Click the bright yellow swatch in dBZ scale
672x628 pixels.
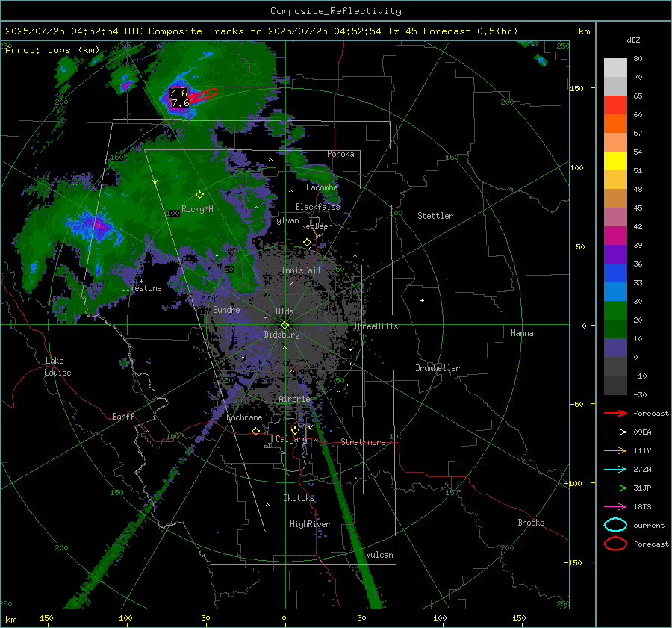[615, 161]
